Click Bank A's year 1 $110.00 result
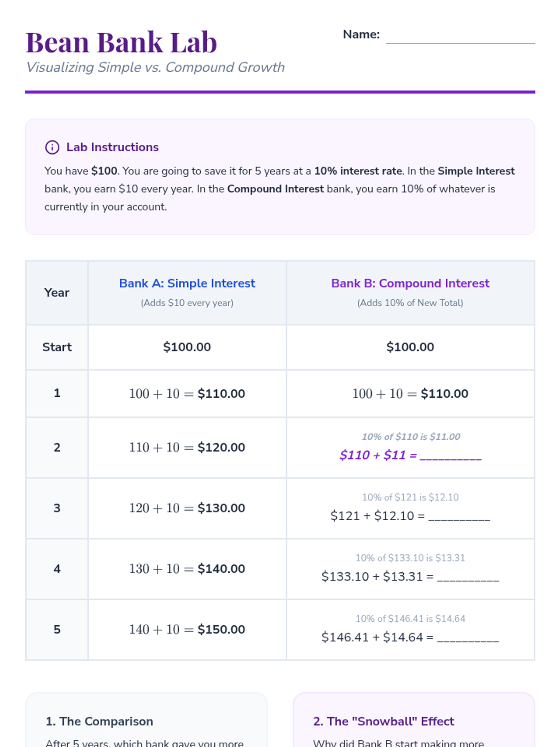This screenshot has height=747, width=560. [221, 394]
